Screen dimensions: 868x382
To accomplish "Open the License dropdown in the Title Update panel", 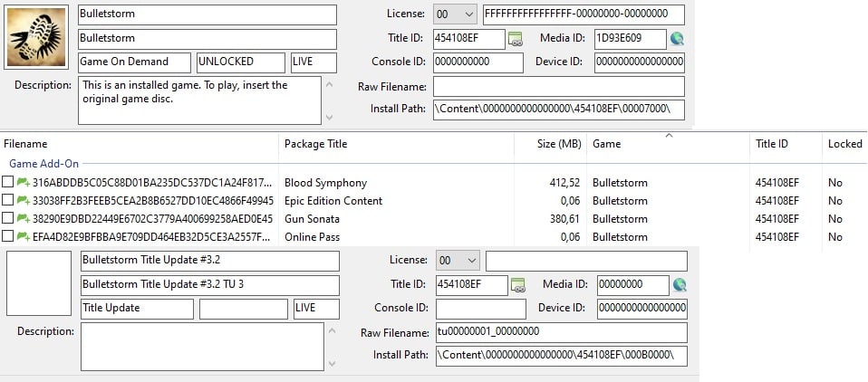I will click(x=458, y=261).
